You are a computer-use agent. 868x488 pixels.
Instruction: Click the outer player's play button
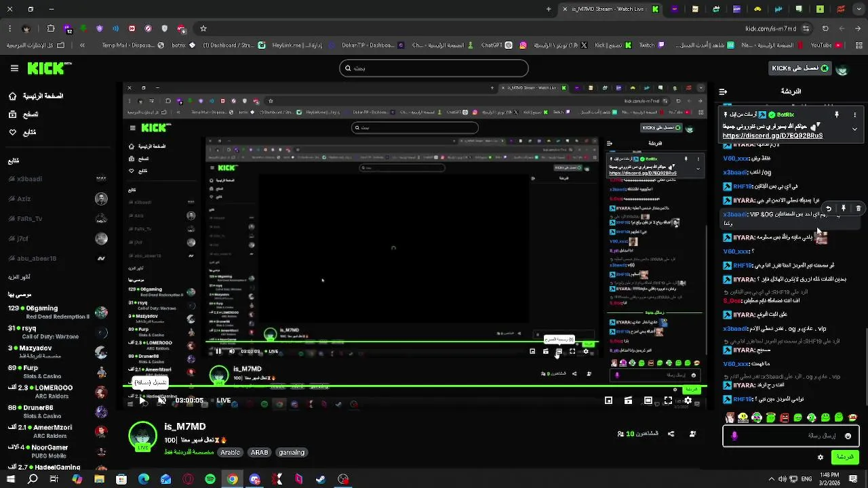[x=142, y=401]
